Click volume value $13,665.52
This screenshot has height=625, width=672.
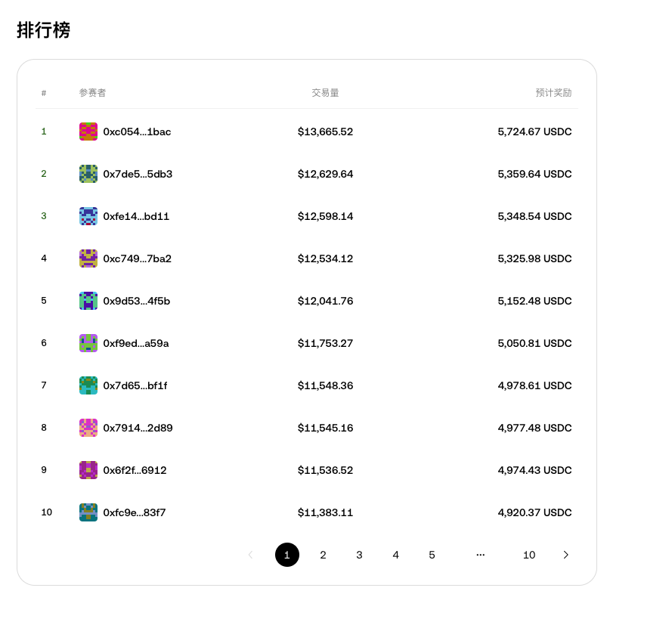325,131
